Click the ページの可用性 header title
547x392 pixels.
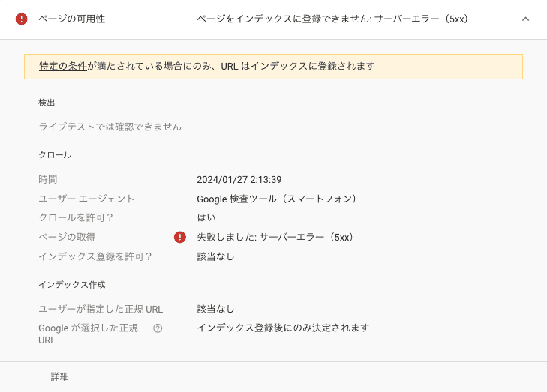pyautogui.click(x=71, y=19)
